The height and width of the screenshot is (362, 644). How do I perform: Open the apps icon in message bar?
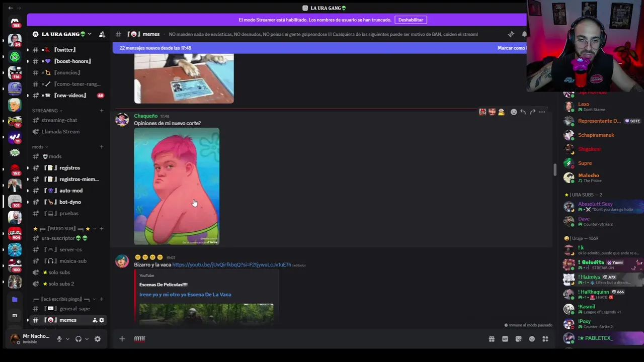[x=545, y=339]
